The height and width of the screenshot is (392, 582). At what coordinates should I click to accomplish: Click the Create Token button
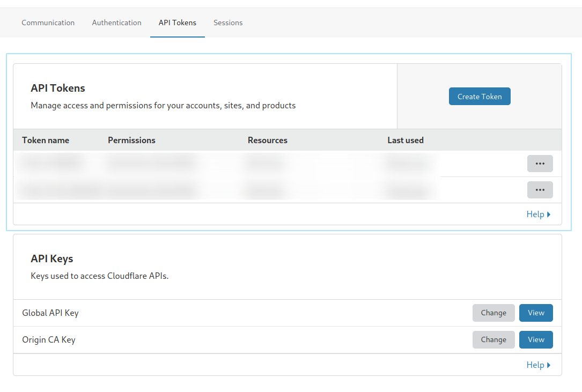tap(480, 97)
